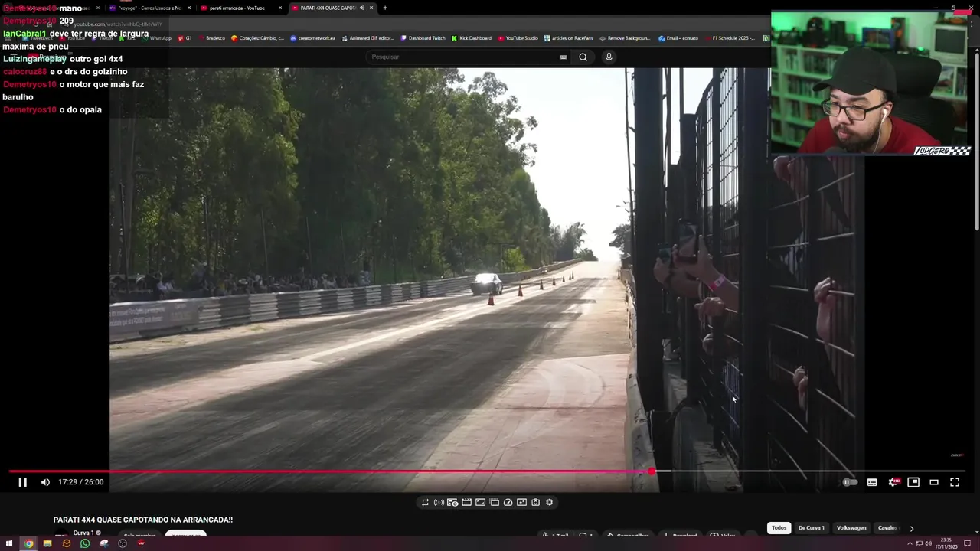The width and height of the screenshot is (980, 551).
Task: Open the on-screen keyboard icon in search box
Action: [563, 57]
